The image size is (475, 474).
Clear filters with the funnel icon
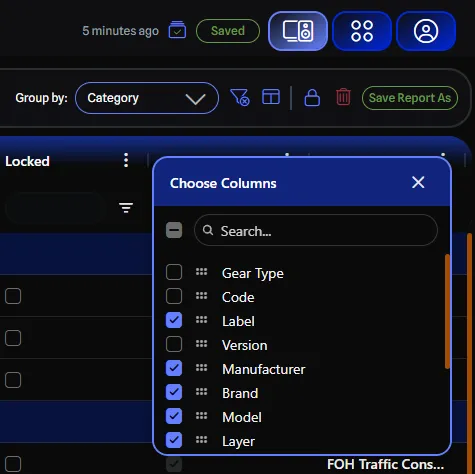(x=240, y=97)
